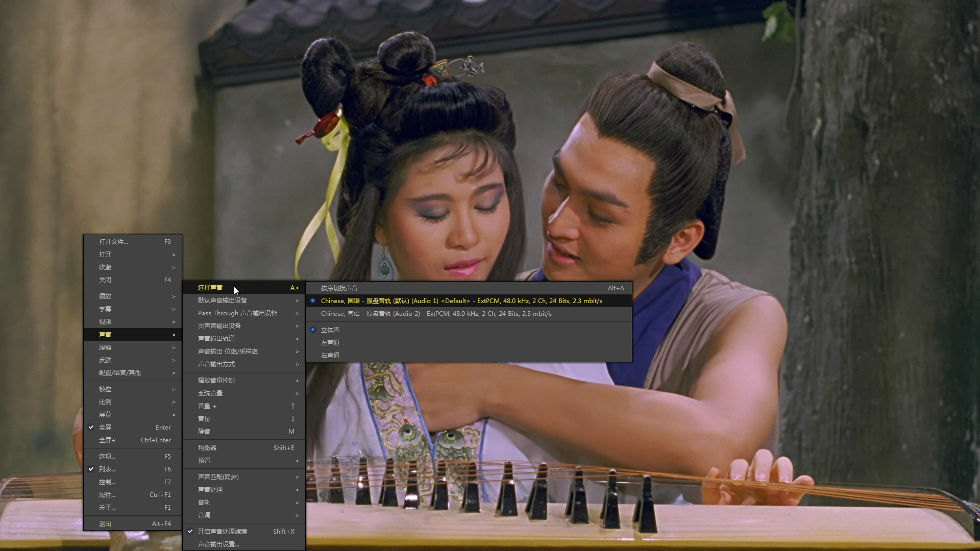Toggle the checked 列表... option
980x551 pixels.
(x=133, y=469)
